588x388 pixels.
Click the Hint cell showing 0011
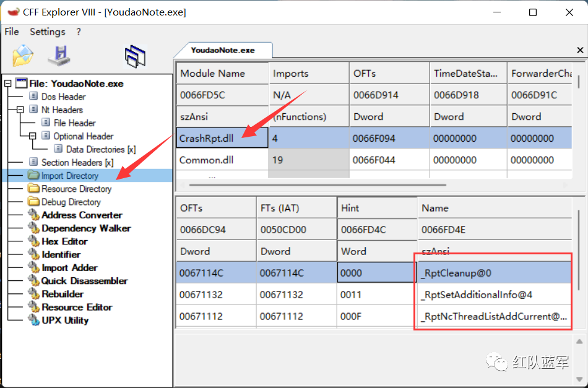point(377,295)
